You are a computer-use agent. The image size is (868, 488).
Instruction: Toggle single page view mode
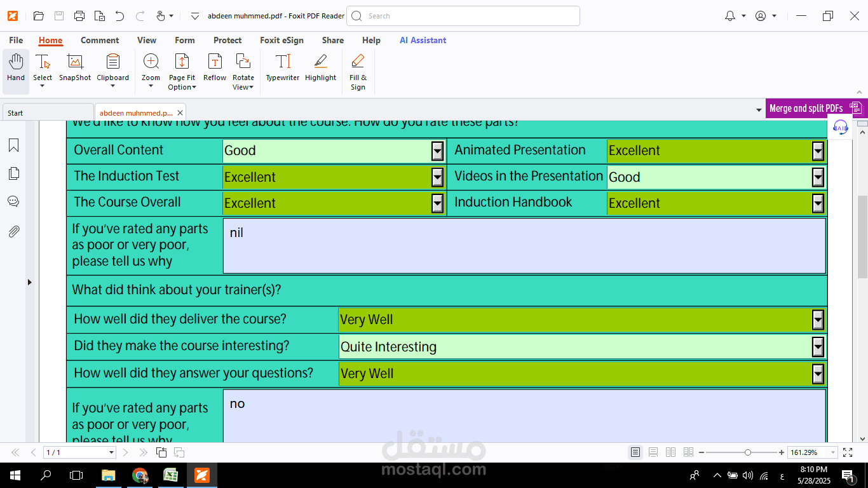coord(635,452)
